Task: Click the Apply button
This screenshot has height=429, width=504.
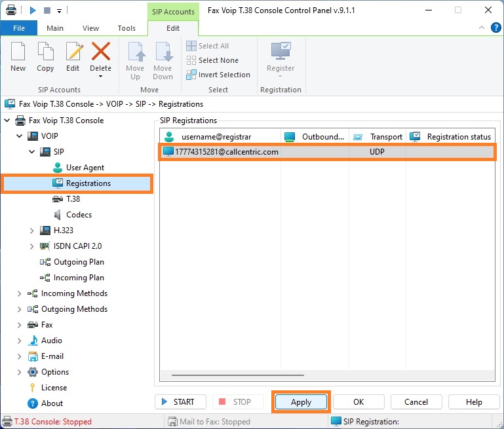Action: [301, 402]
